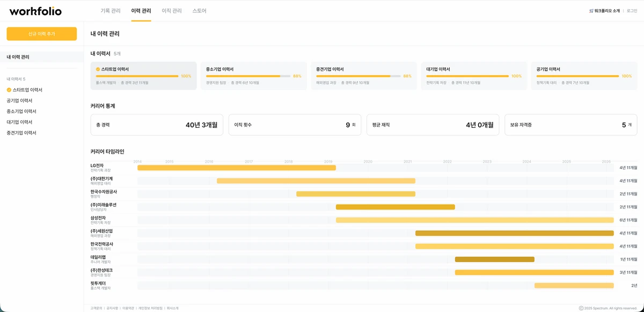This screenshot has width=644, height=312.
Task: Click the 보유 자격증 5개 stat card
Action: pos(571,125)
